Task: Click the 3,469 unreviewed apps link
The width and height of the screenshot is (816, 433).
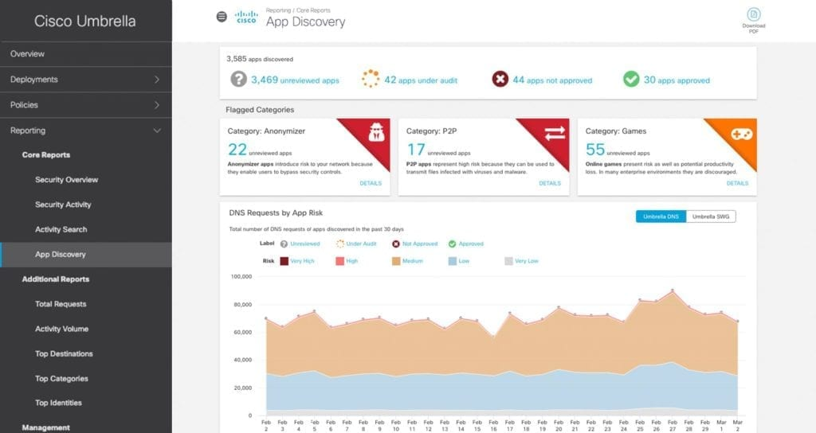Action: point(295,80)
